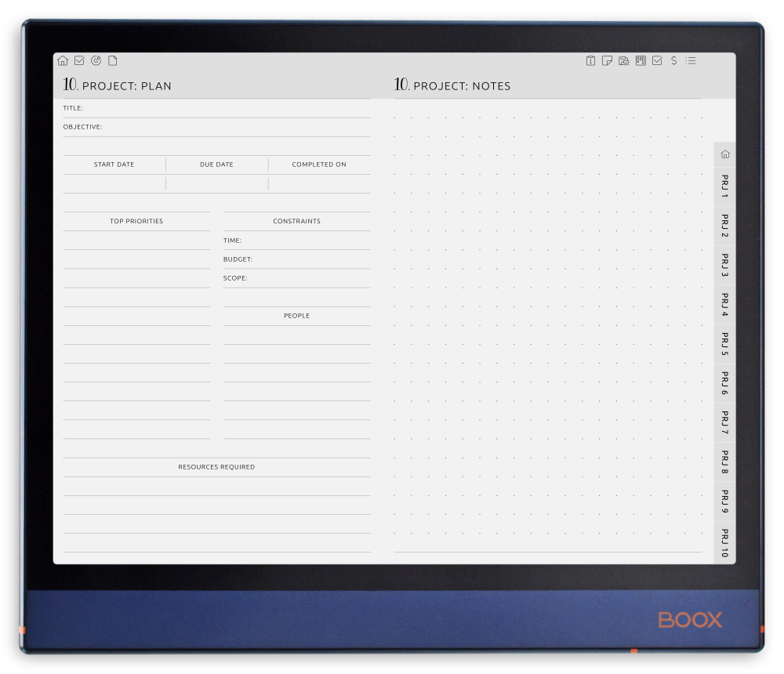Click the new page document icon
The image size is (784, 674).
coord(112,60)
